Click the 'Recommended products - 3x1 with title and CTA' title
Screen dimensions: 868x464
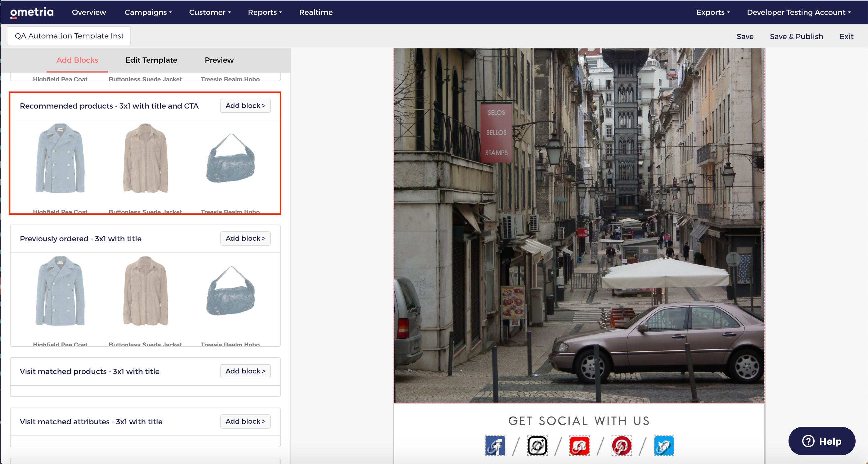click(x=109, y=106)
